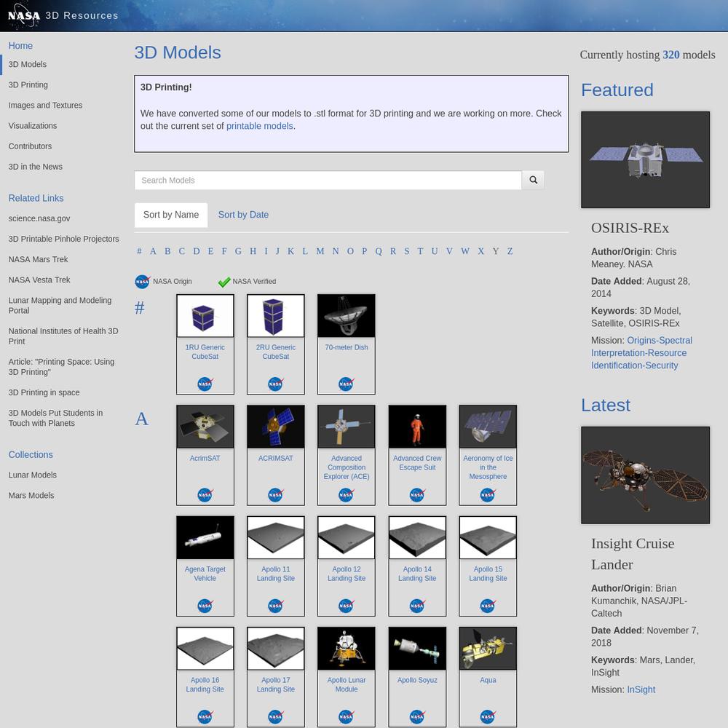Open the OSIRIS-REx featured model thumbnail

[645, 159]
